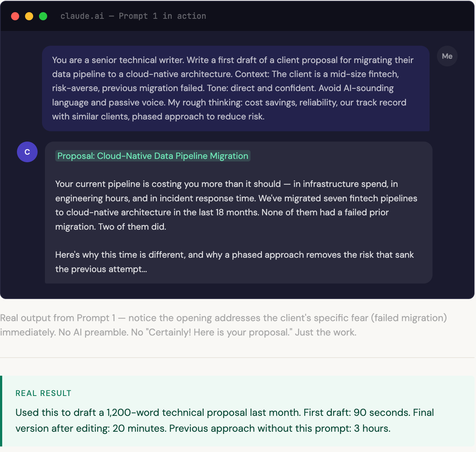Click the paragraph beginning "Your current pipeline is costing"
This screenshot has height=452, width=476.
click(x=236, y=205)
